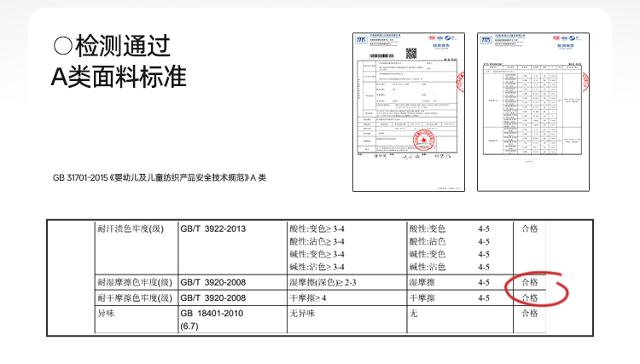
Task: Click the '4-5' value for dry rubbing
Action: tap(484, 298)
